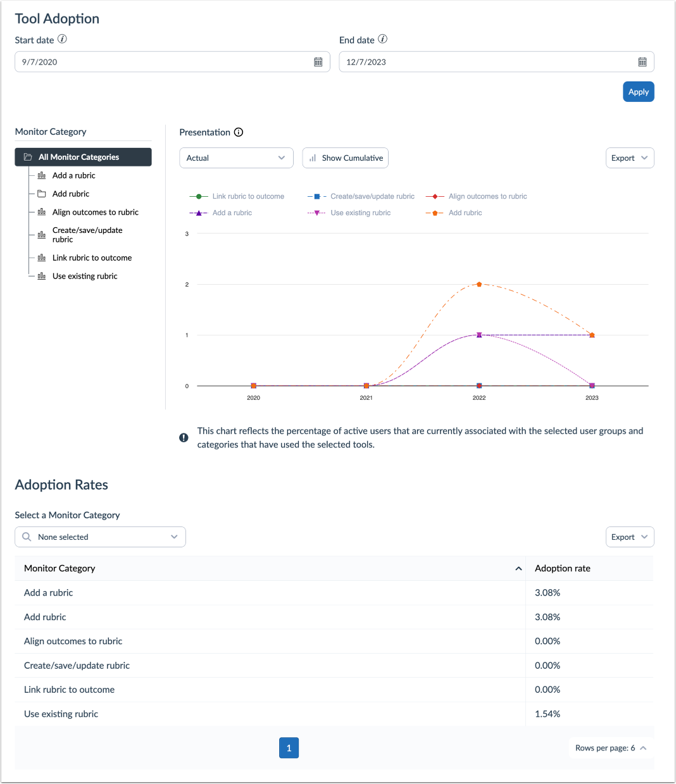Open the End date calendar picker

[643, 61]
